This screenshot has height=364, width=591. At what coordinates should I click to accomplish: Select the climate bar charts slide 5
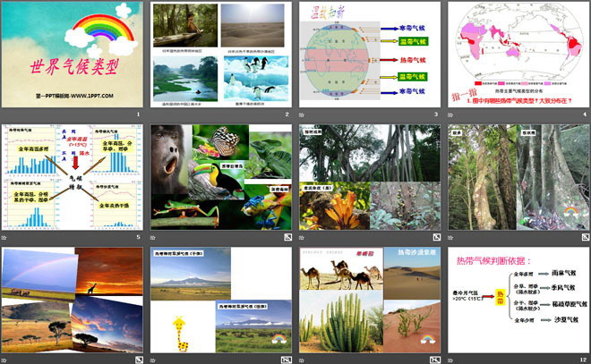72,177
